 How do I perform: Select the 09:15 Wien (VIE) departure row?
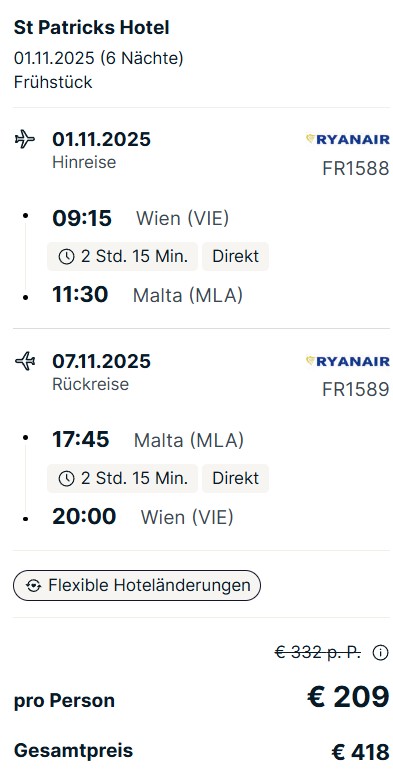coord(141,218)
